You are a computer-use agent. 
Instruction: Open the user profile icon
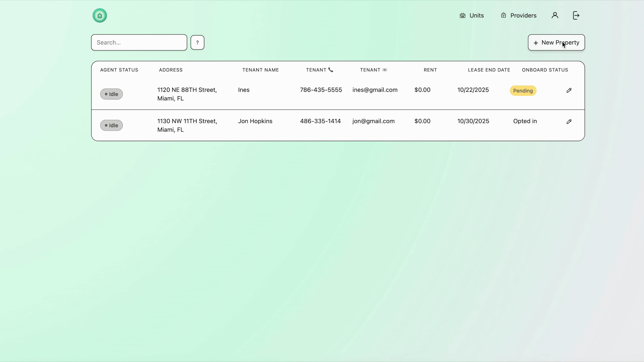click(555, 15)
